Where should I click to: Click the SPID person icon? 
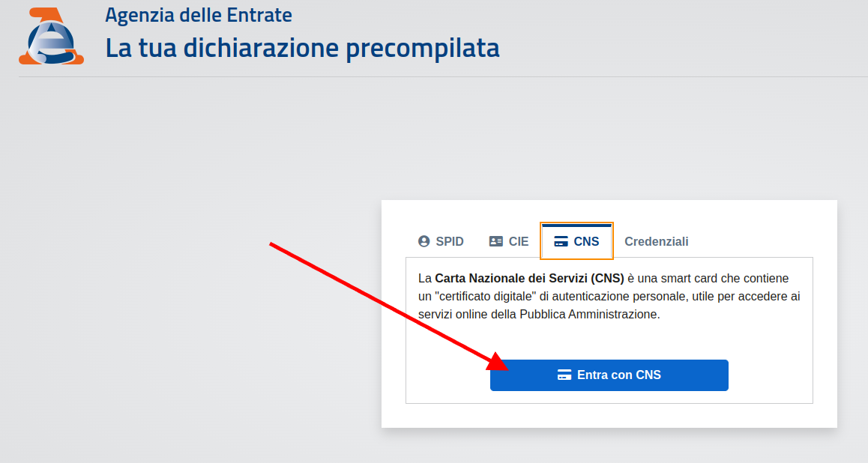pos(424,241)
